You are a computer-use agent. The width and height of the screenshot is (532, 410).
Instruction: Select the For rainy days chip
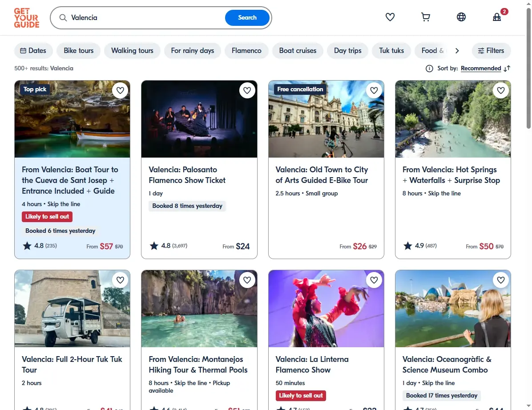(192, 51)
